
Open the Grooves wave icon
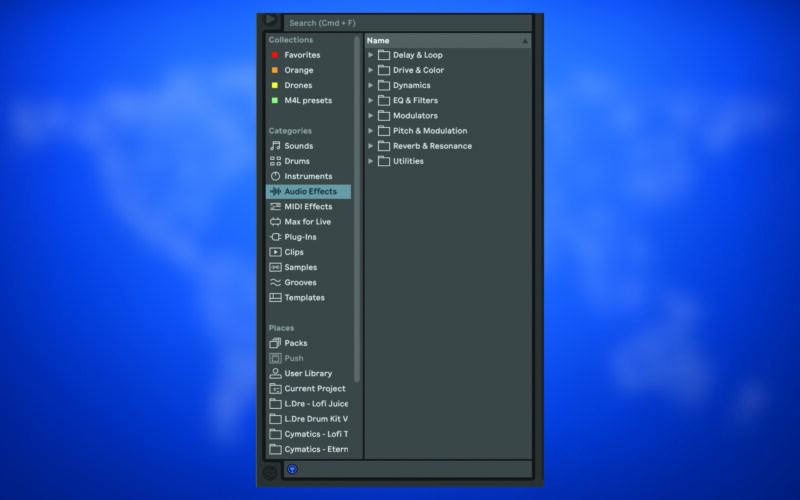click(x=276, y=282)
